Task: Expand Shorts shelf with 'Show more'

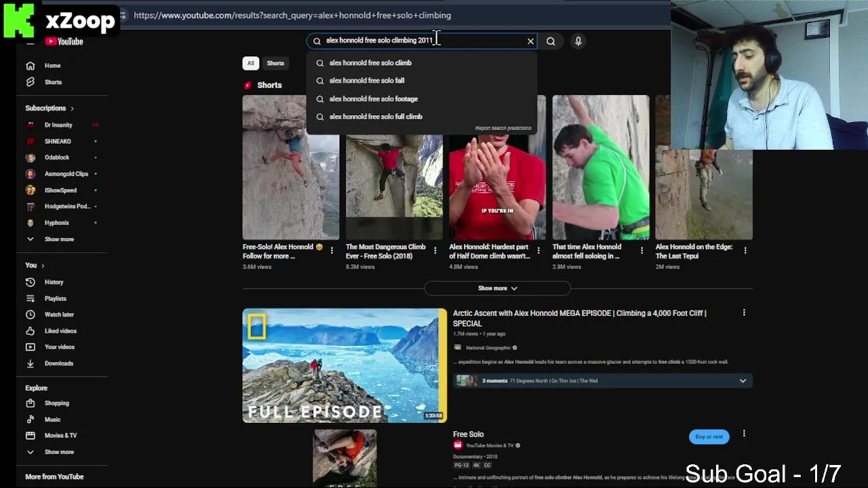Action: (497, 288)
